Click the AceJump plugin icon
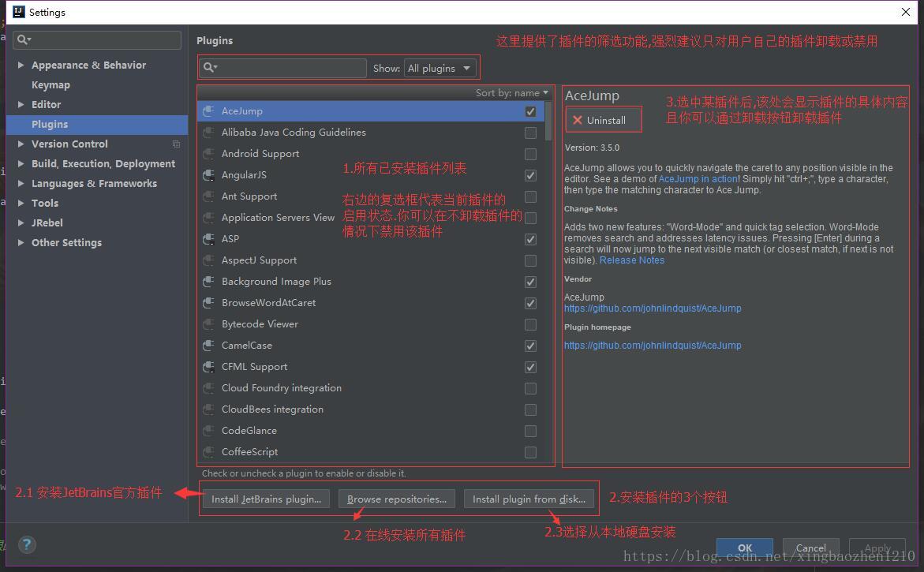This screenshot has height=572, width=924. [208, 111]
